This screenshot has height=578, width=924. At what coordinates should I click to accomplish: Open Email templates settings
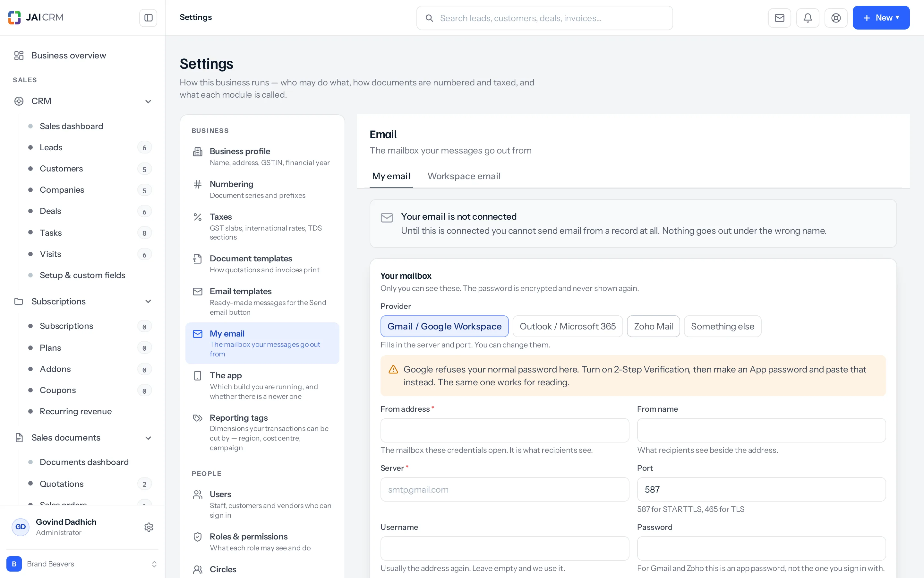click(x=262, y=301)
